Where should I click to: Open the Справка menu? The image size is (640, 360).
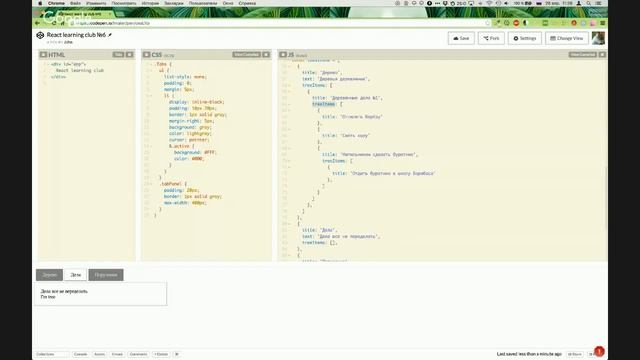(x=247, y=3)
